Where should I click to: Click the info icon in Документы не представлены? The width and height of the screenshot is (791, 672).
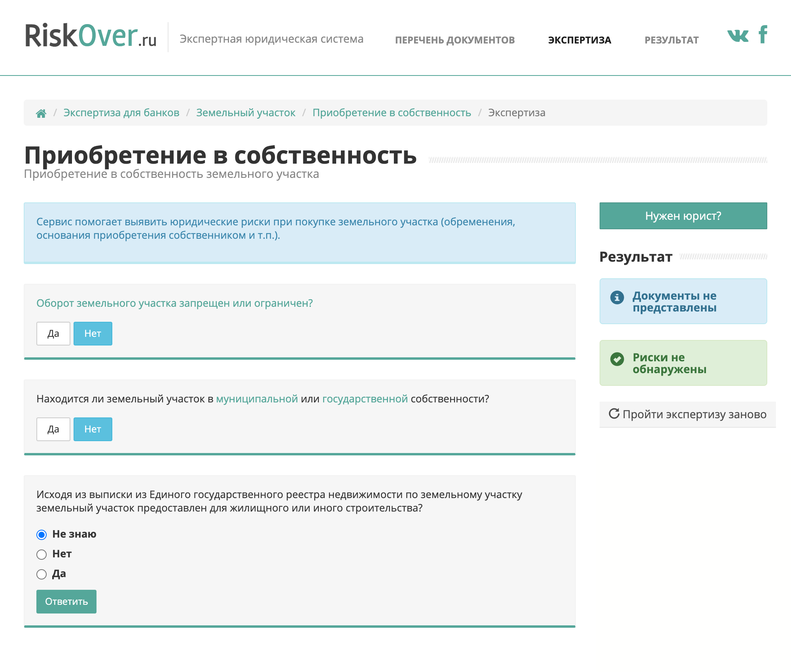click(617, 297)
